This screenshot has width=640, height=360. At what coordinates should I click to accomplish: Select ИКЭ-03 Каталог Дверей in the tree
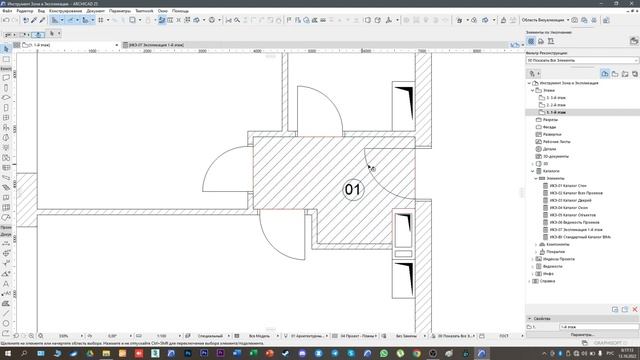[x=570, y=200]
